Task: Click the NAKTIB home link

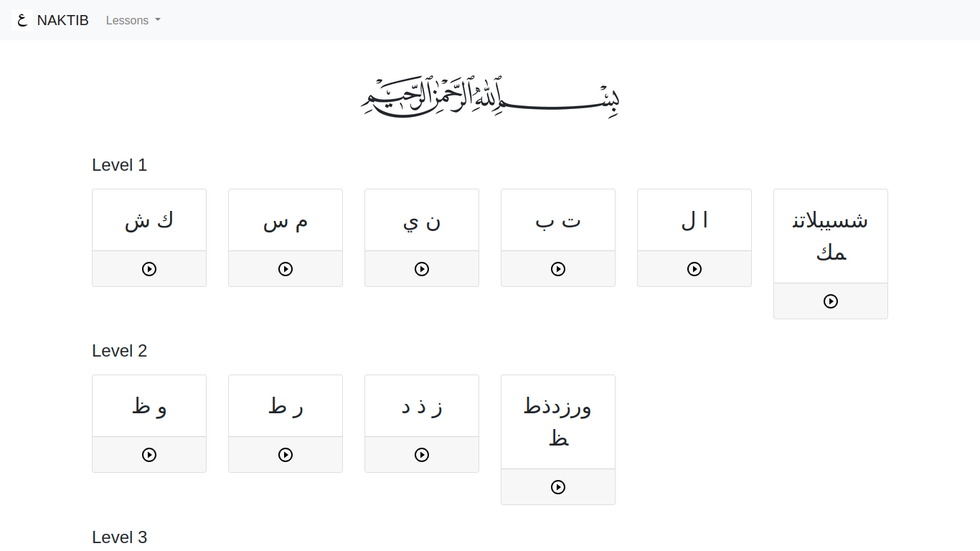Action: [x=63, y=19]
